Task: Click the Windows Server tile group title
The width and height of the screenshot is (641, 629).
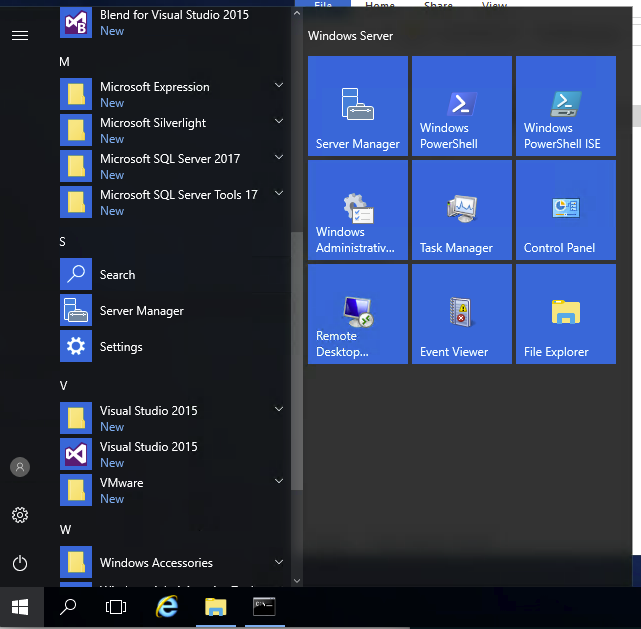Action: pos(350,36)
